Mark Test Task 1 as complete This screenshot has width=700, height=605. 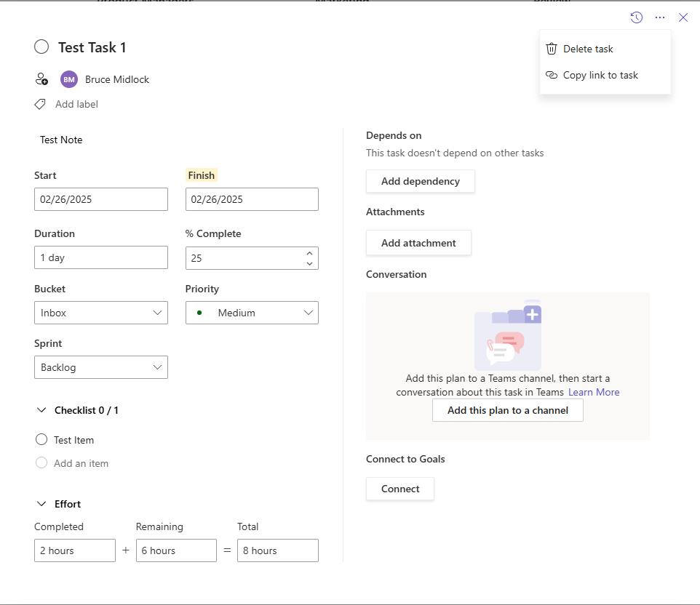[x=41, y=47]
